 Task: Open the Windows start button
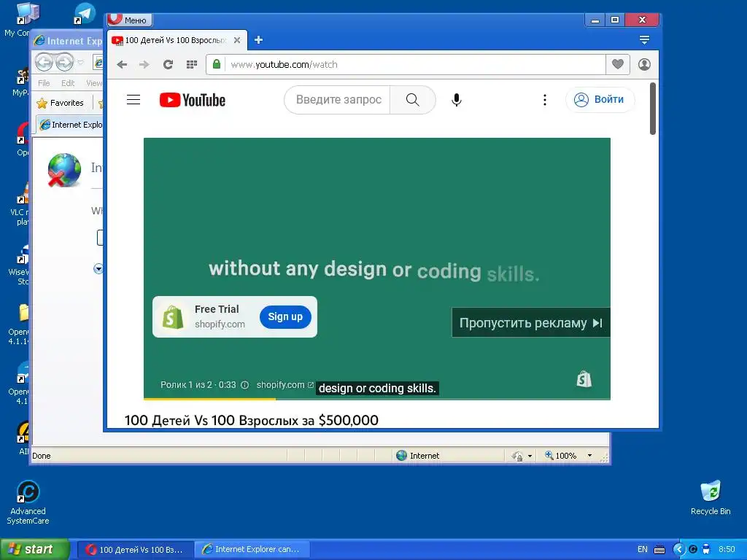click(34, 549)
